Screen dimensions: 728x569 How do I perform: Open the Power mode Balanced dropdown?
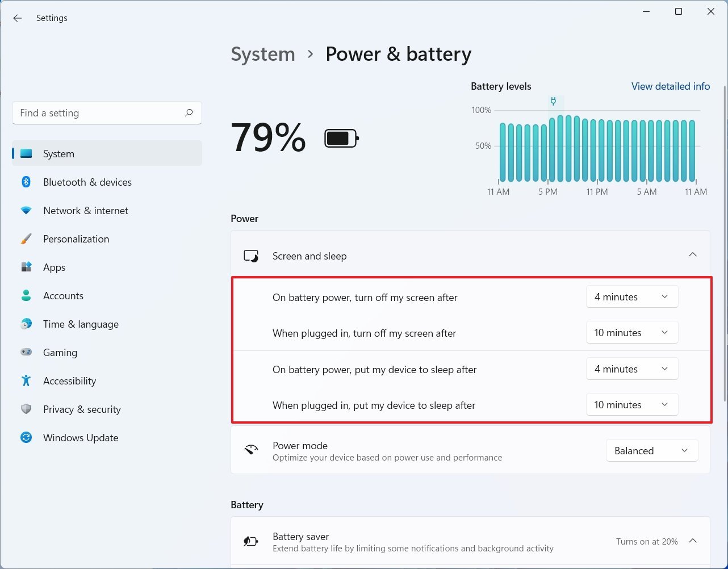(x=651, y=450)
